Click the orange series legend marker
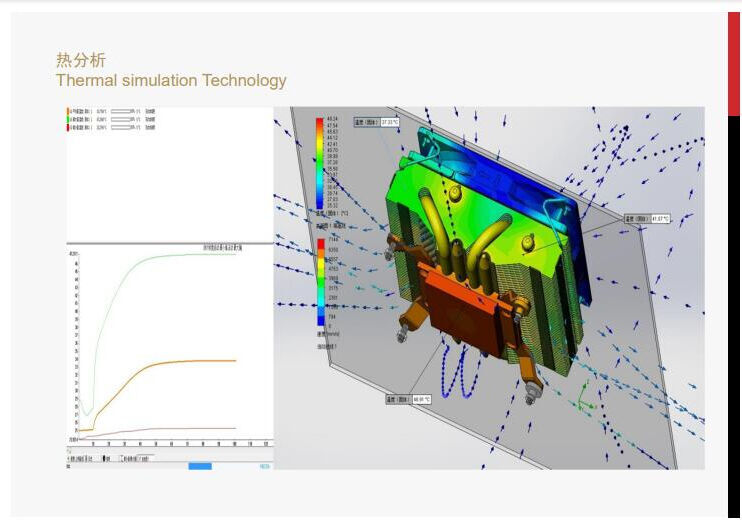The height and width of the screenshot is (526, 742). point(69,111)
